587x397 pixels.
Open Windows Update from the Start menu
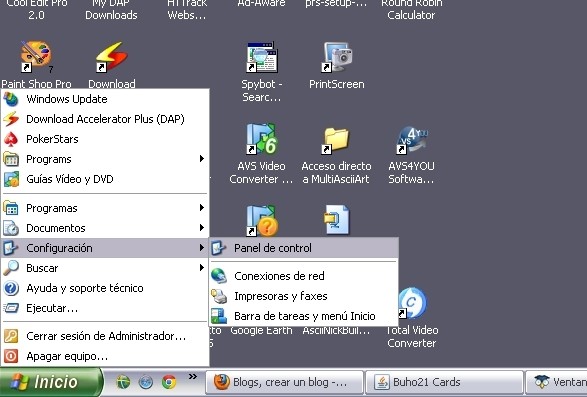(105, 99)
